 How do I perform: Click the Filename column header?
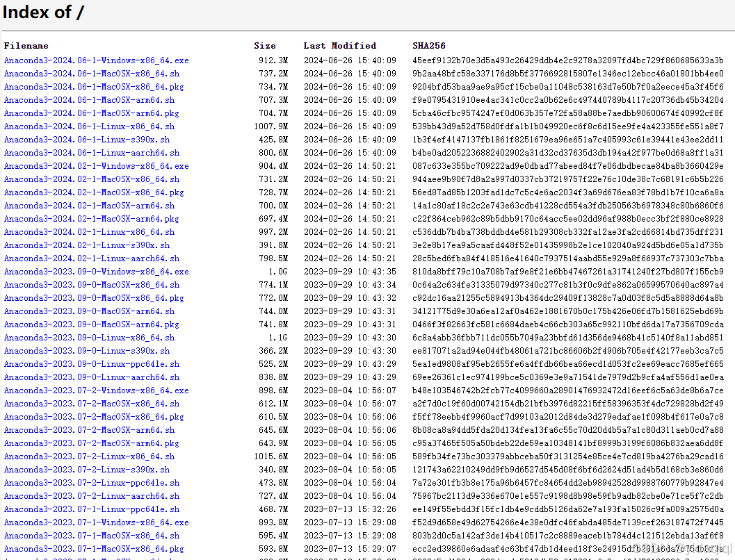[x=26, y=46]
